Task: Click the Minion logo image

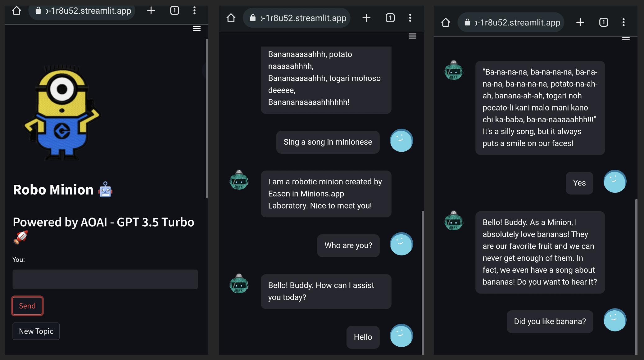Action: [x=62, y=113]
